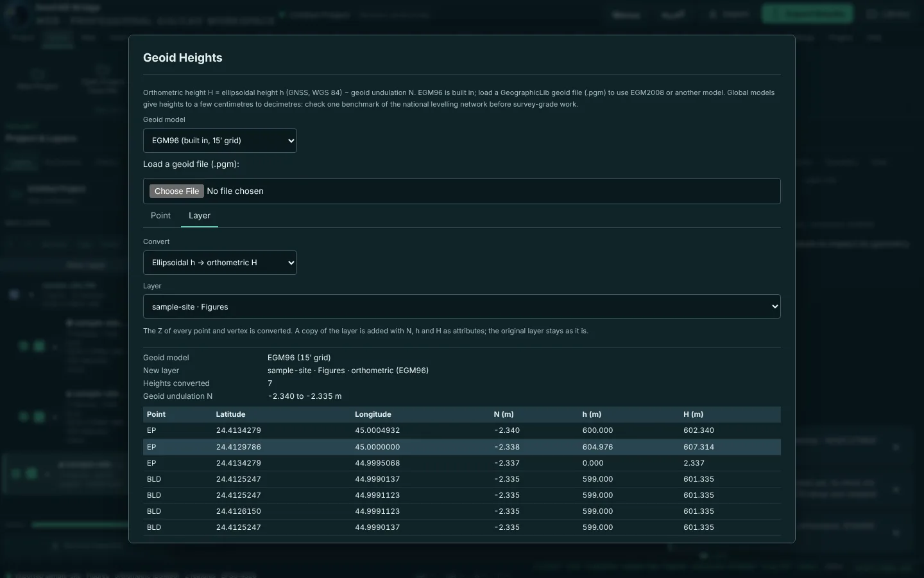Click the N (m) column header

click(504, 415)
